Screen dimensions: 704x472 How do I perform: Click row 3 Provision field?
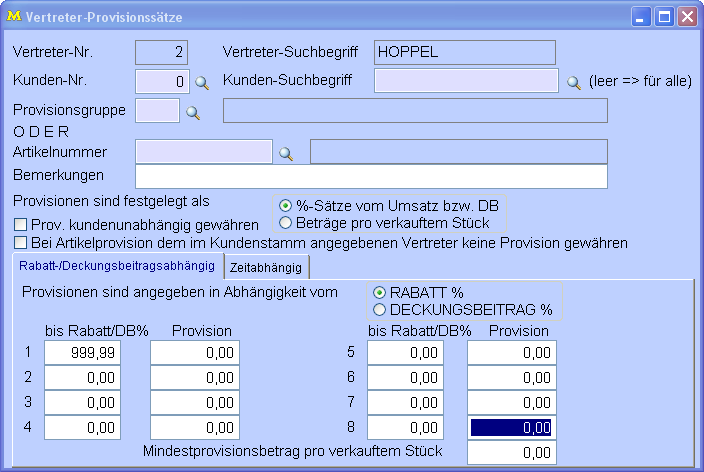pyautogui.click(x=195, y=402)
